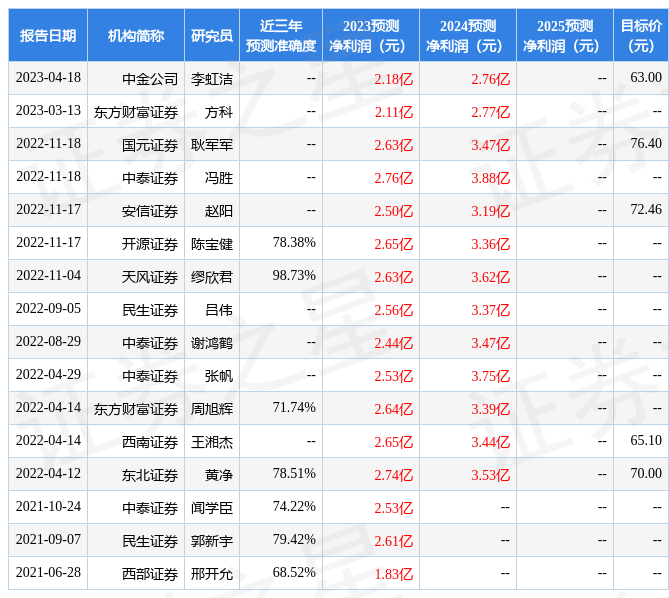This screenshot has height=598, width=669.
Task: Click researcher name 赵阳
Action: [219, 211]
